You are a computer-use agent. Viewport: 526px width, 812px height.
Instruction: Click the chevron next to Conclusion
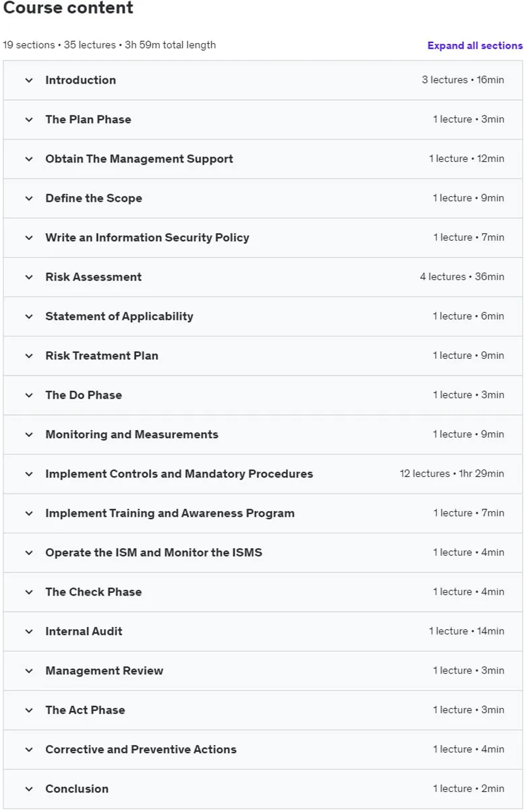29,789
